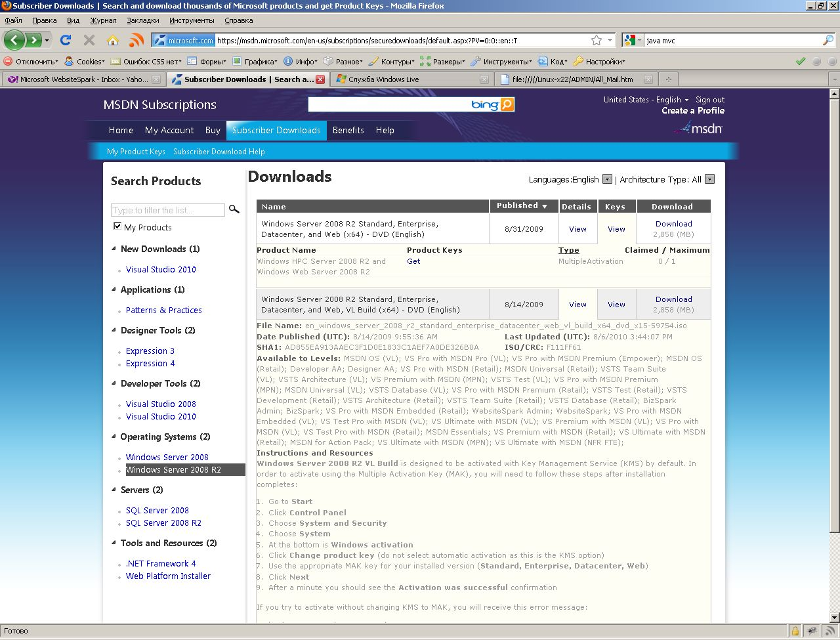This screenshot has width=840, height=640.
Task: Open the Cookies dropdown on developer toolbar
Action: coord(85,61)
